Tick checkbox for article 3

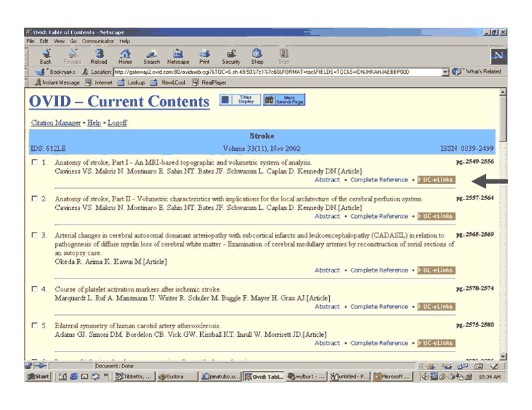pos(35,235)
